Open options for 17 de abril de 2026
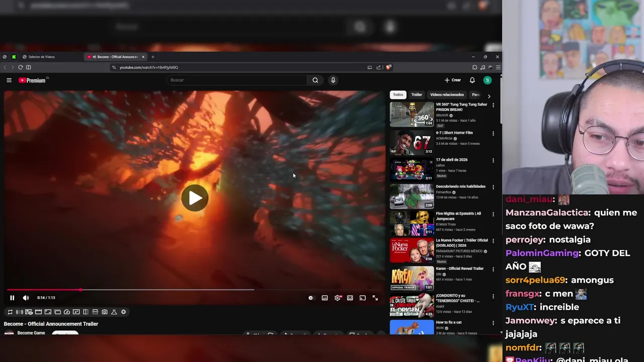Image resolution: width=644 pixels, height=362 pixels. pyautogui.click(x=493, y=160)
